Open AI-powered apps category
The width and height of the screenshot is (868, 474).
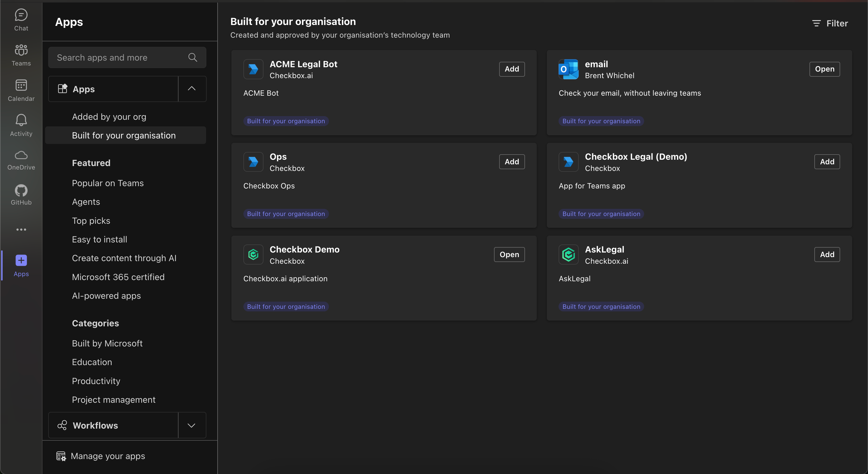click(x=106, y=296)
